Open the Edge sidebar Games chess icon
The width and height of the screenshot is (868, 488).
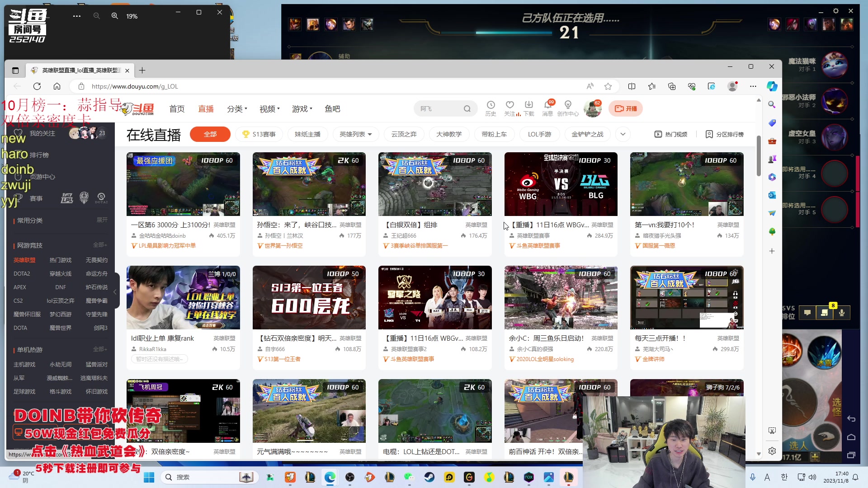772,159
